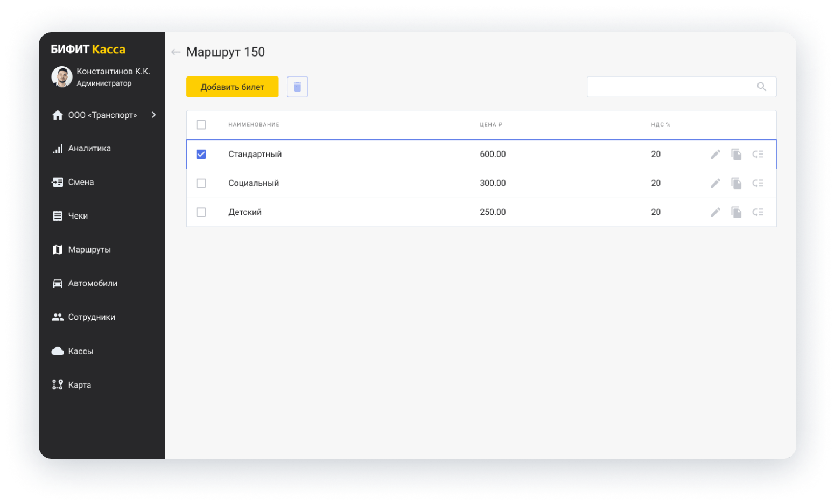835x504 pixels.
Task: Check the Детский ticket checkbox
Action: coord(201,213)
